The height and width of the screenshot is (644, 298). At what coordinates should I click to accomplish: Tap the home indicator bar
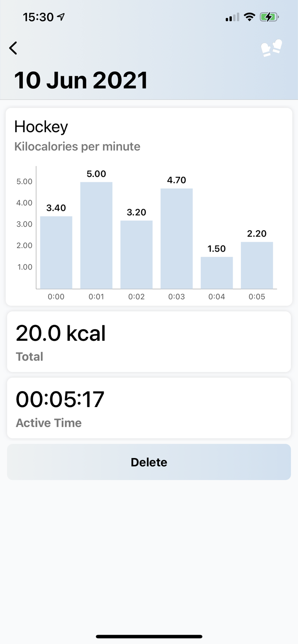coord(149,637)
